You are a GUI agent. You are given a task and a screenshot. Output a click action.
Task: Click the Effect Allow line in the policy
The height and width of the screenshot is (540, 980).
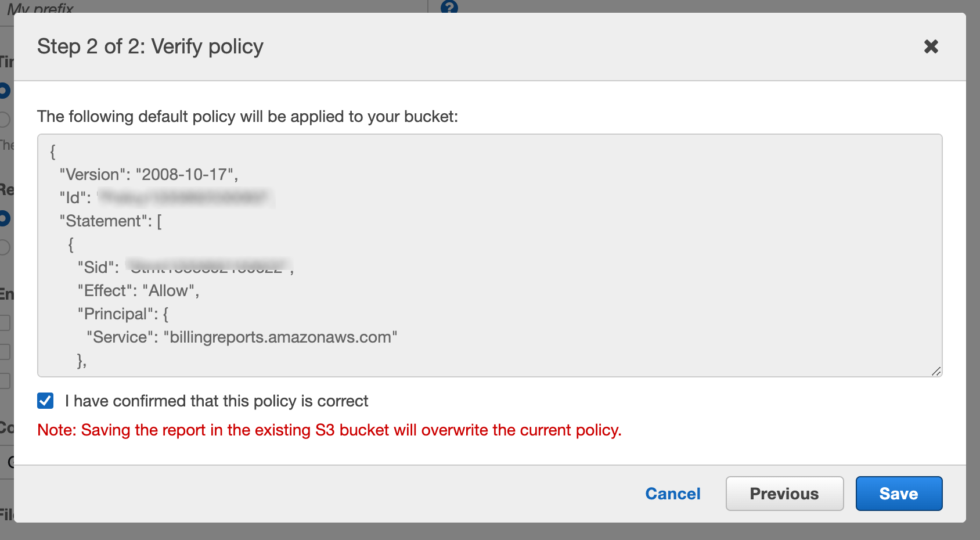pyautogui.click(x=138, y=290)
